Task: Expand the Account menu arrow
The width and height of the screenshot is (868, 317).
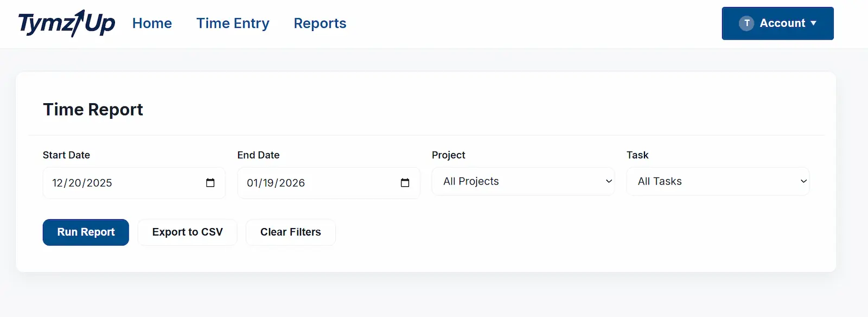Action: (x=813, y=23)
